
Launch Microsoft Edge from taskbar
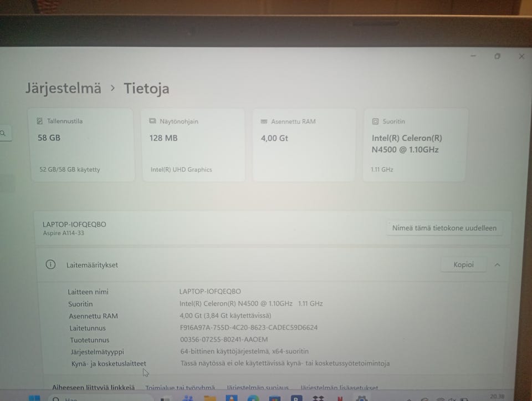pyautogui.click(x=253, y=398)
